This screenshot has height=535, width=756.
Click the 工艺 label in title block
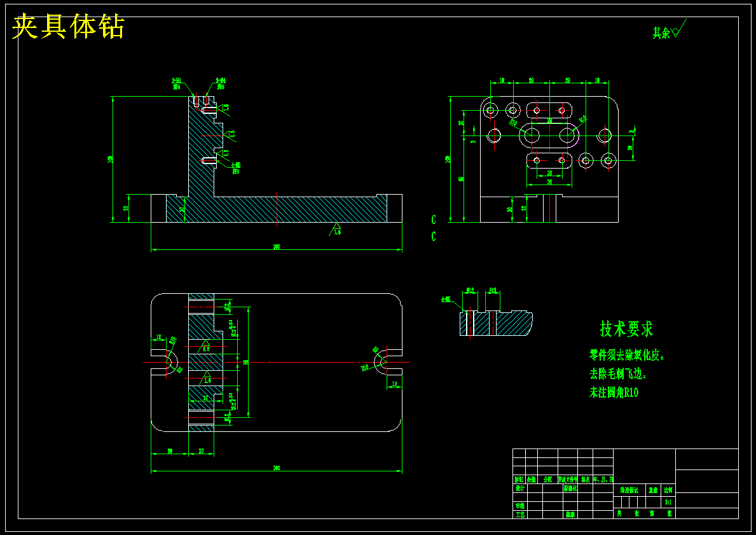[x=519, y=515]
